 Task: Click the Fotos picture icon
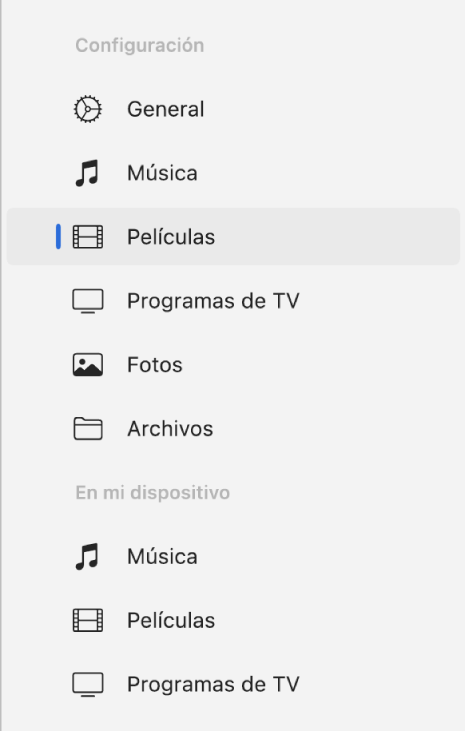pos(87,365)
